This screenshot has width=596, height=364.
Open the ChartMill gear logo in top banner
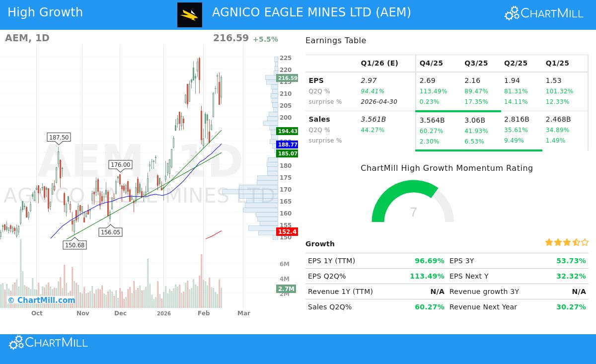[x=511, y=13]
